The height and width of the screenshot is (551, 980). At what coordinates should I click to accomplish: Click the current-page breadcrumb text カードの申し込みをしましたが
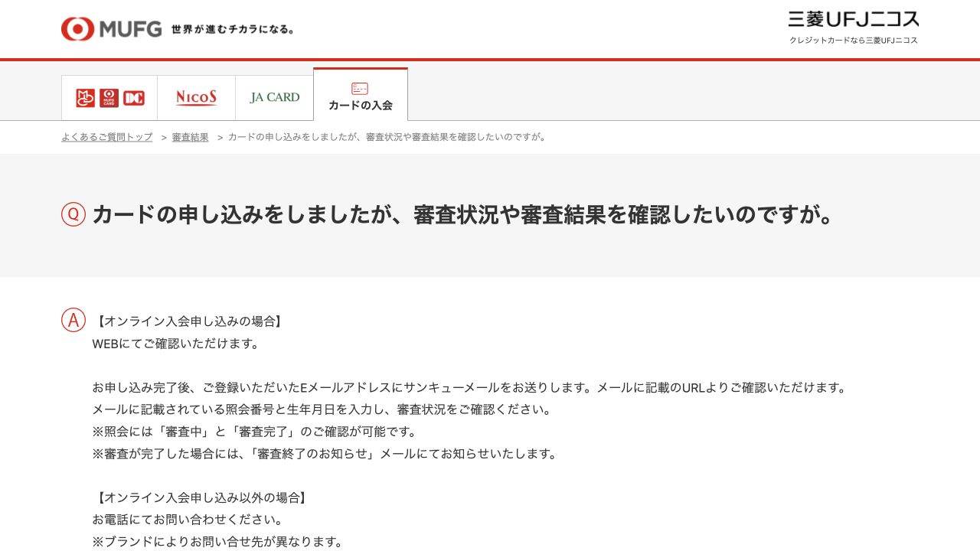388,137
